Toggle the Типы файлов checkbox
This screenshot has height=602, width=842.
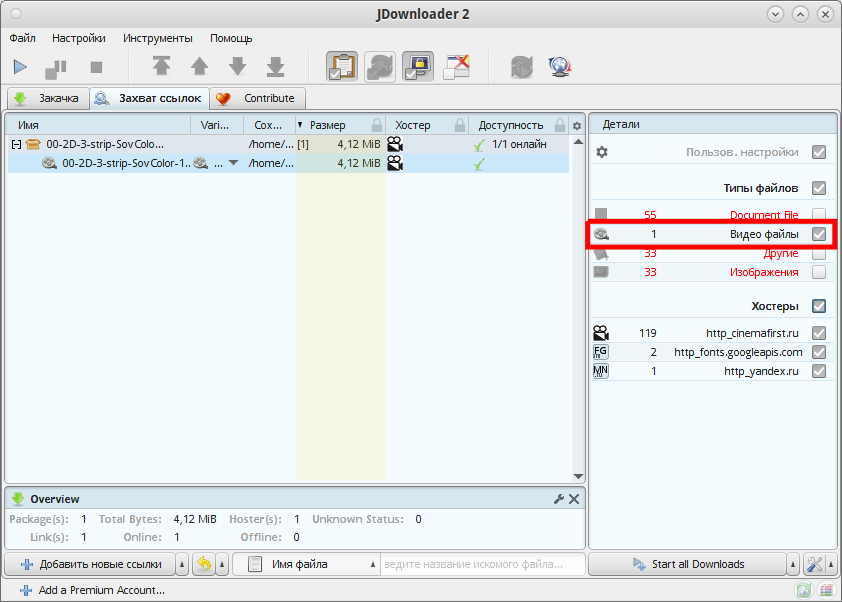[819, 188]
